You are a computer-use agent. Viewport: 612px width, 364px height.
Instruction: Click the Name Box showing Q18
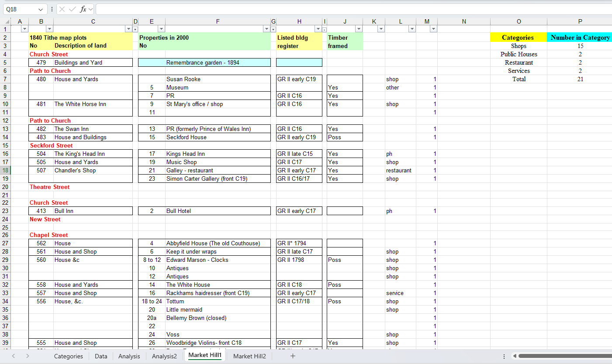[20, 9]
